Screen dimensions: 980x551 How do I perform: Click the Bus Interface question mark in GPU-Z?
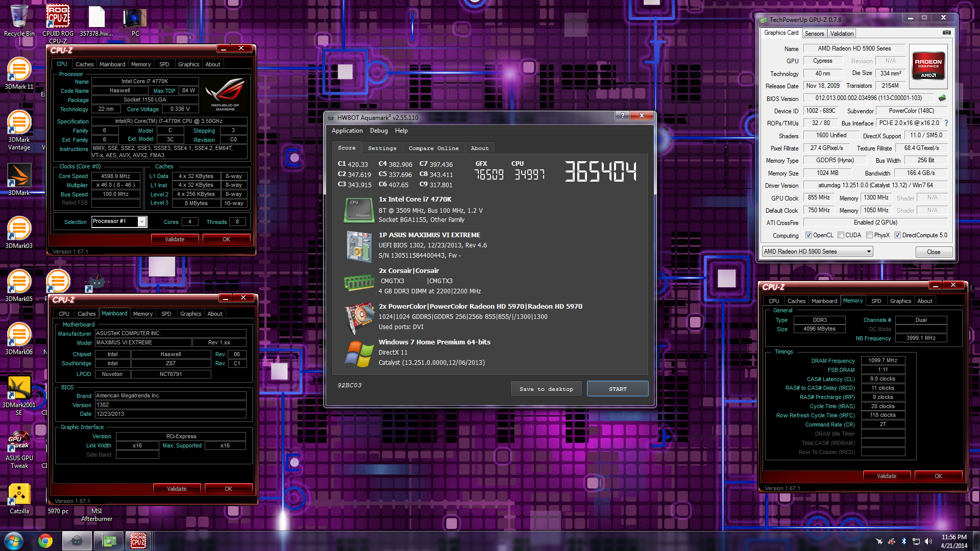pyautogui.click(x=946, y=123)
